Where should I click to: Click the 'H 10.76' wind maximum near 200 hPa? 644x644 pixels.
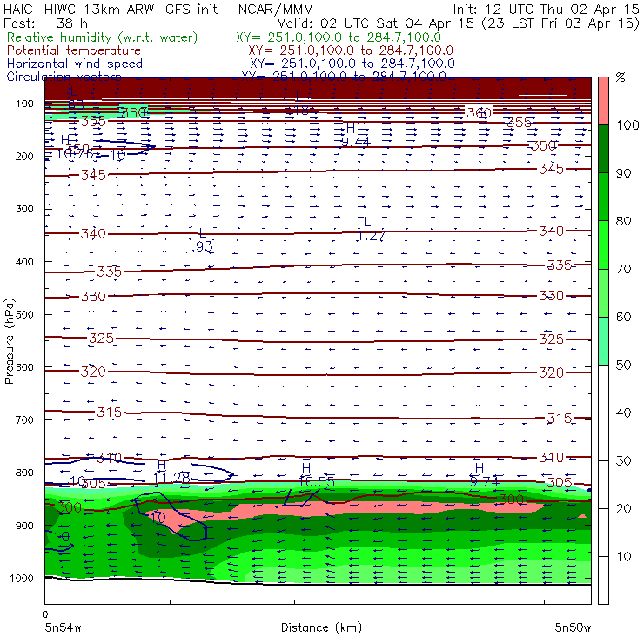74,147
